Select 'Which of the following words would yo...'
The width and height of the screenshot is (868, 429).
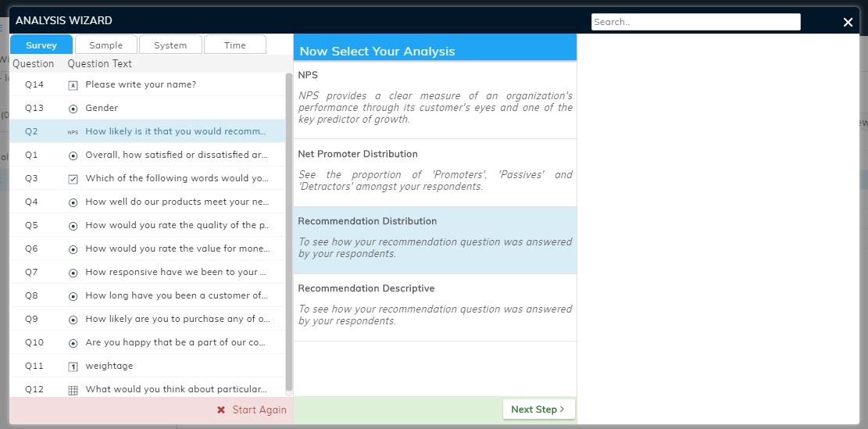click(177, 178)
